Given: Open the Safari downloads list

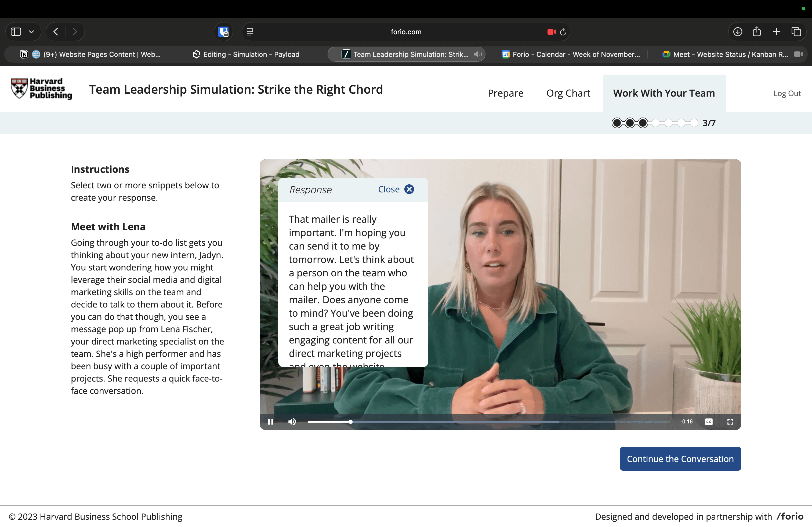Looking at the screenshot, I should click(737, 32).
